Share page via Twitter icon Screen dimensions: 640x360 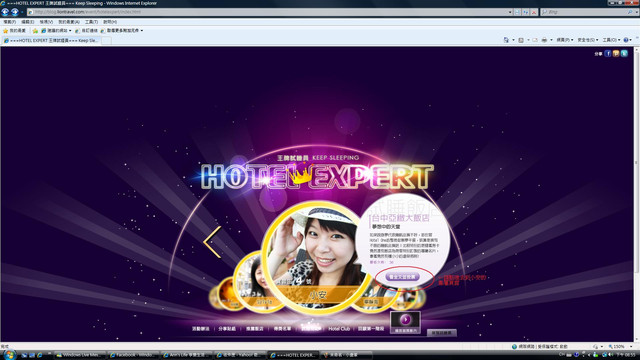tap(624, 53)
